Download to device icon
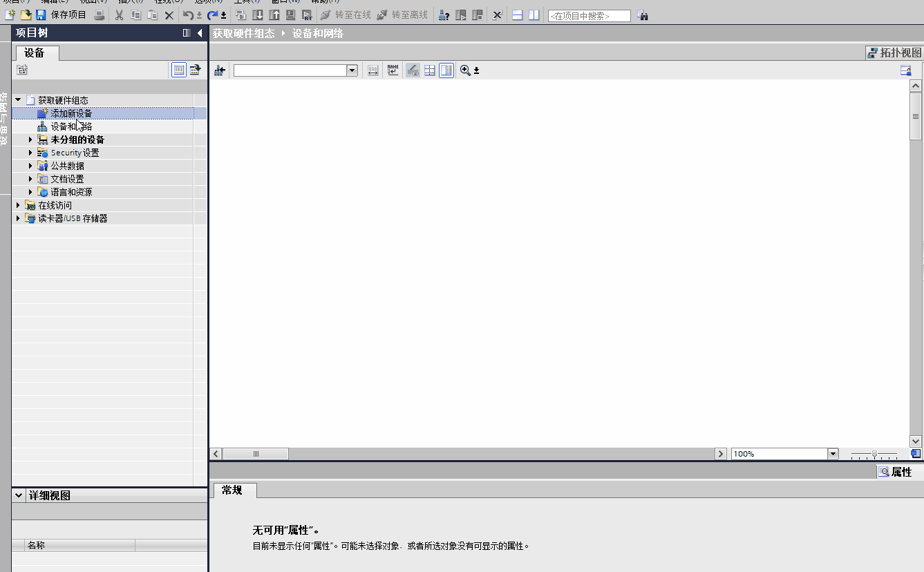 (258, 15)
